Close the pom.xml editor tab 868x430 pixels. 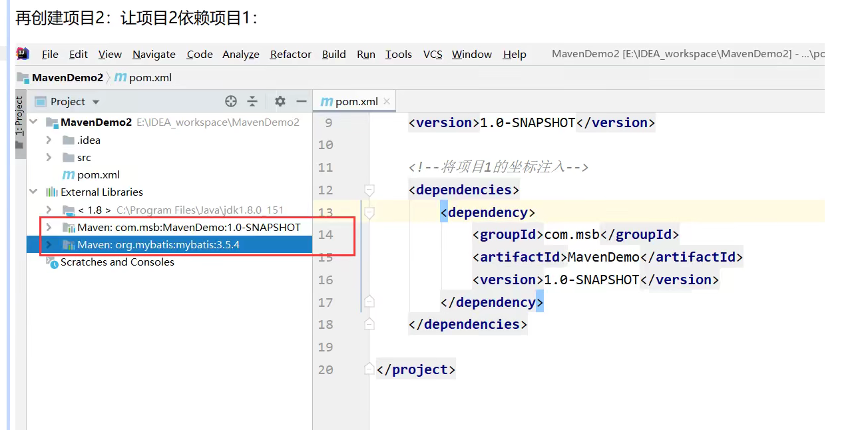pos(387,102)
